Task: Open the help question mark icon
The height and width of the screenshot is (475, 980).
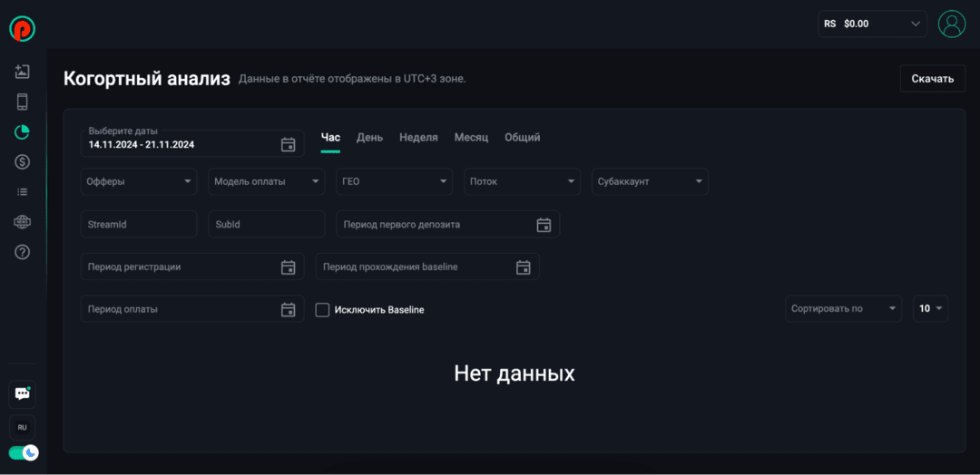Action: click(23, 252)
